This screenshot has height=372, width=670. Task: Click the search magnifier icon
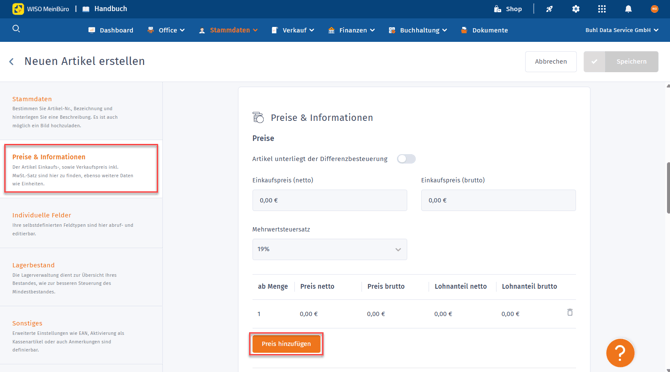(16, 29)
